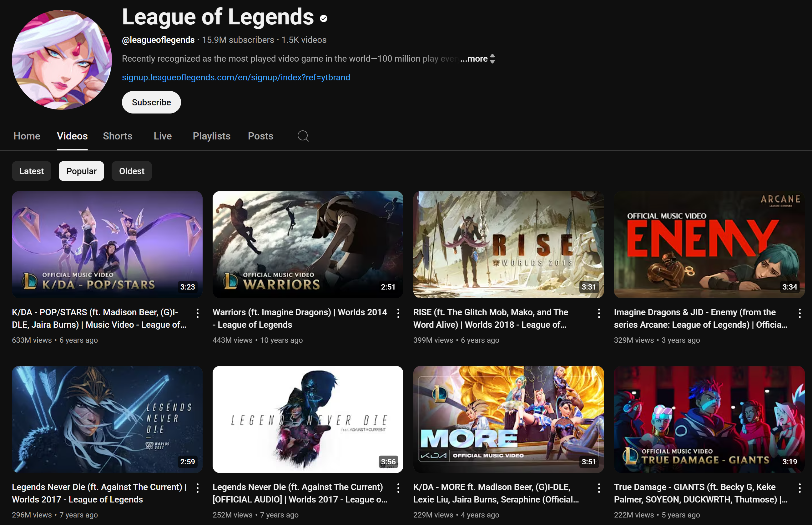Image resolution: width=812 pixels, height=525 pixels.
Task: Select the Videos tab
Action: coord(72,136)
